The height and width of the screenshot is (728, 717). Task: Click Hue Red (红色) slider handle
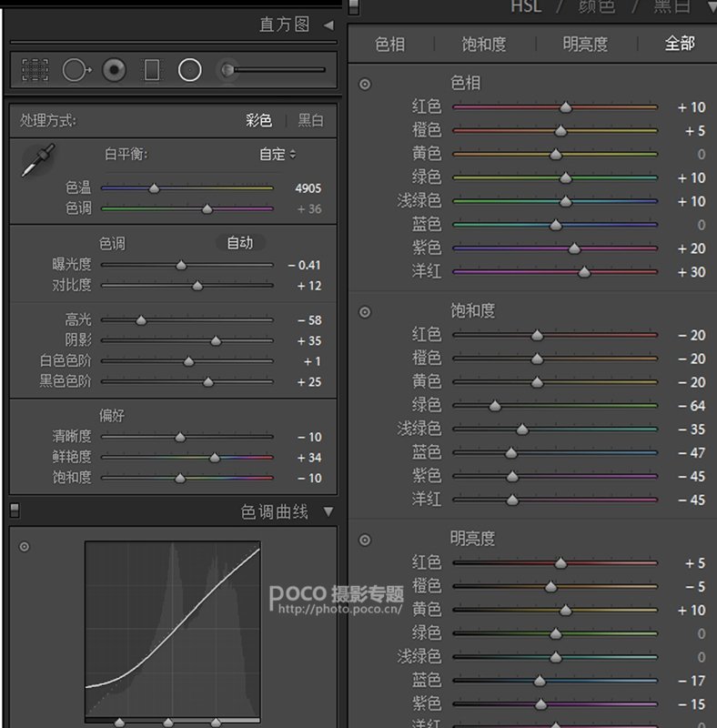(x=566, y=107)
